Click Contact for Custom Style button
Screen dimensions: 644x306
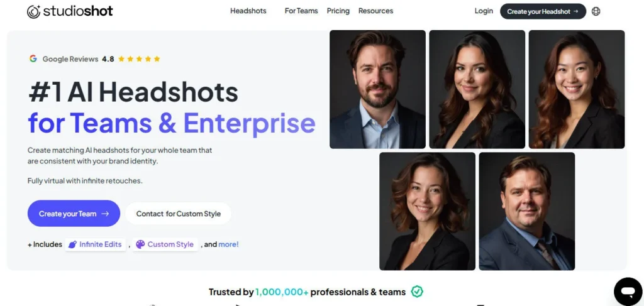(x=178, y=214)
